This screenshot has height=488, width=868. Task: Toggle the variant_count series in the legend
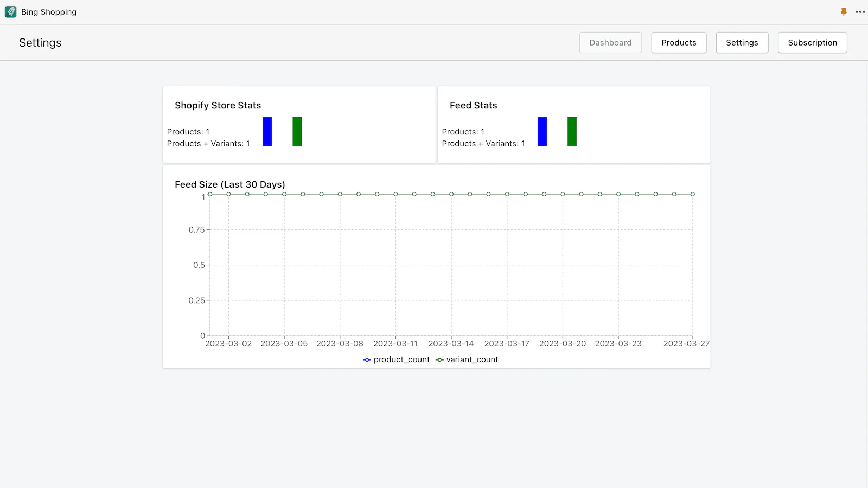471,359
